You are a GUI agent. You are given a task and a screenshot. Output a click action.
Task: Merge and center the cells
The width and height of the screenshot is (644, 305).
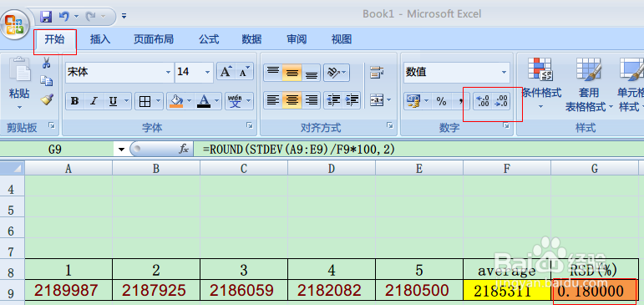[376, 100]
